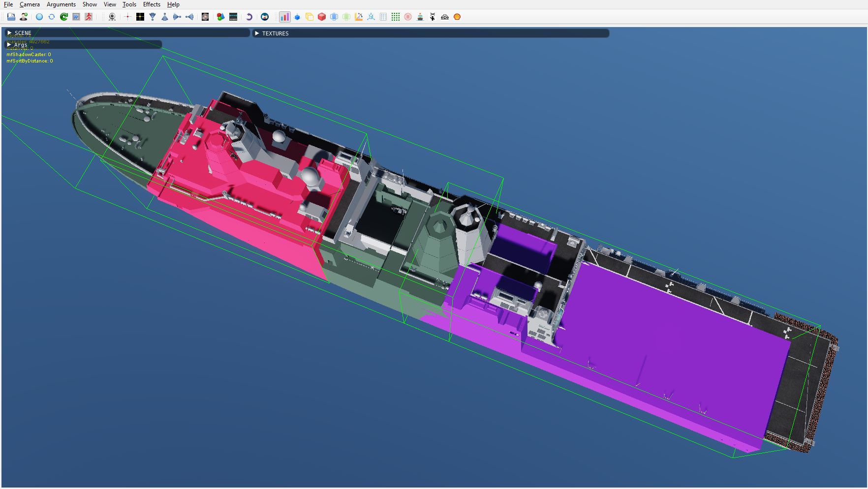Click the webcam camera icon
This screenshot has height=489, width=868.
point(112,17)
